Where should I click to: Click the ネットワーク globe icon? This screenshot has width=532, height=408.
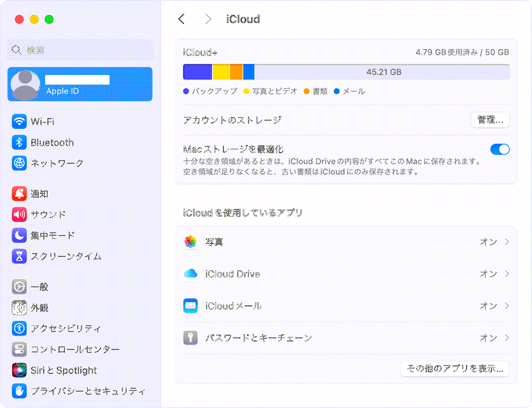(x=19, y=163)
